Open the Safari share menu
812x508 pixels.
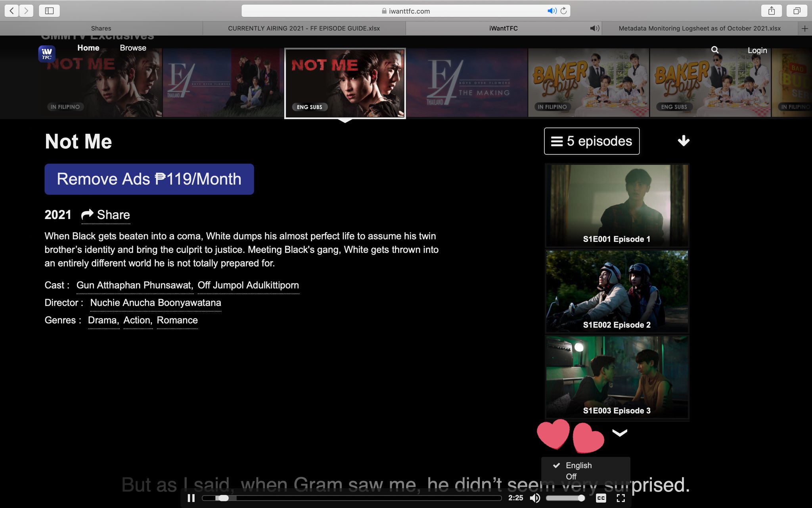(772, 11)
